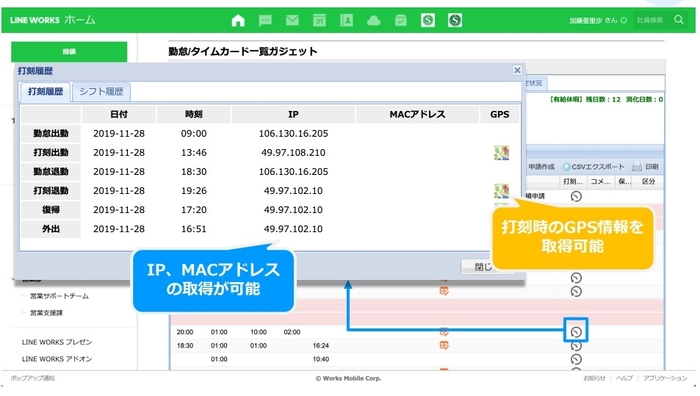Click IP 106.130.16.205 in 09:00 row
This screenshot has width=700, height=396.
point(293,133)
